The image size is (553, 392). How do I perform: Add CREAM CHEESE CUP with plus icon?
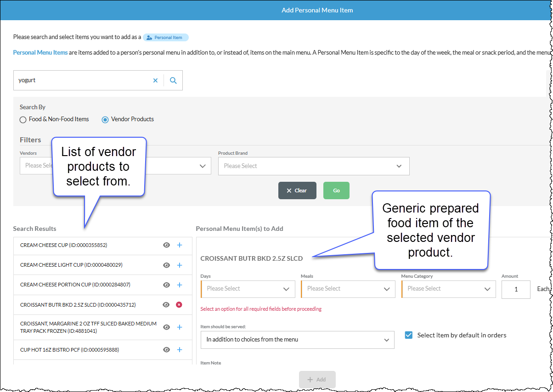pyautogui.click(x=180, y=245)
